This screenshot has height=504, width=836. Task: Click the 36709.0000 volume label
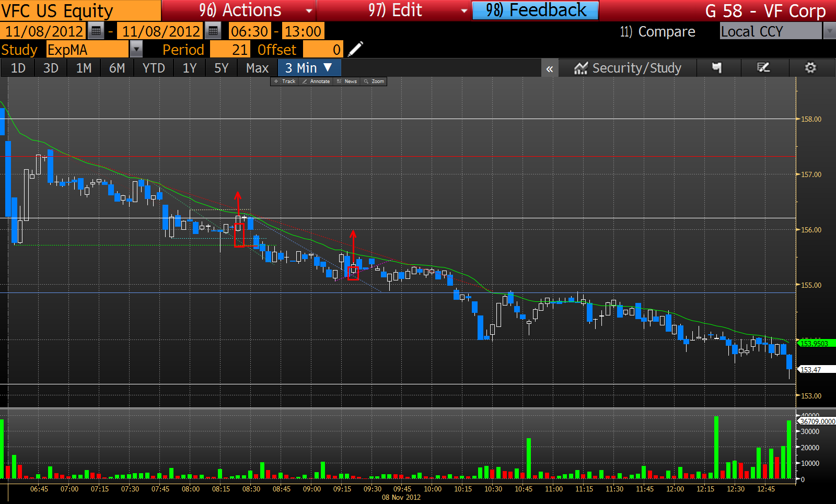click(x=817, y=421)
